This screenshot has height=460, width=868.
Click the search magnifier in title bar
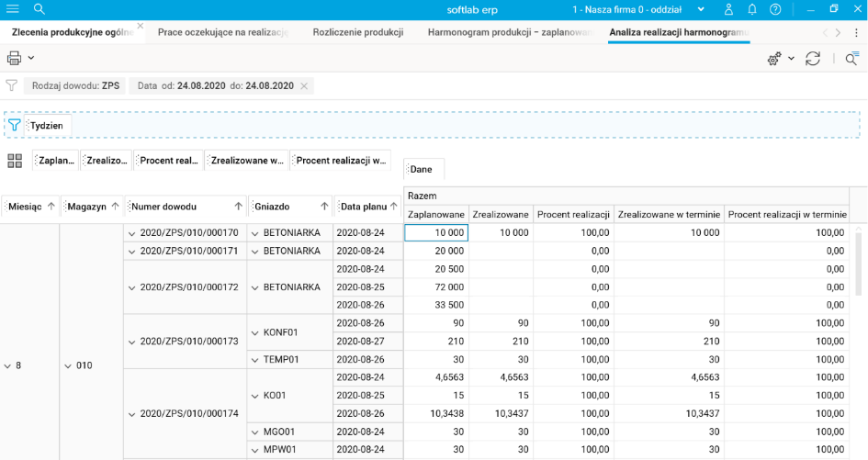point(39,9)
